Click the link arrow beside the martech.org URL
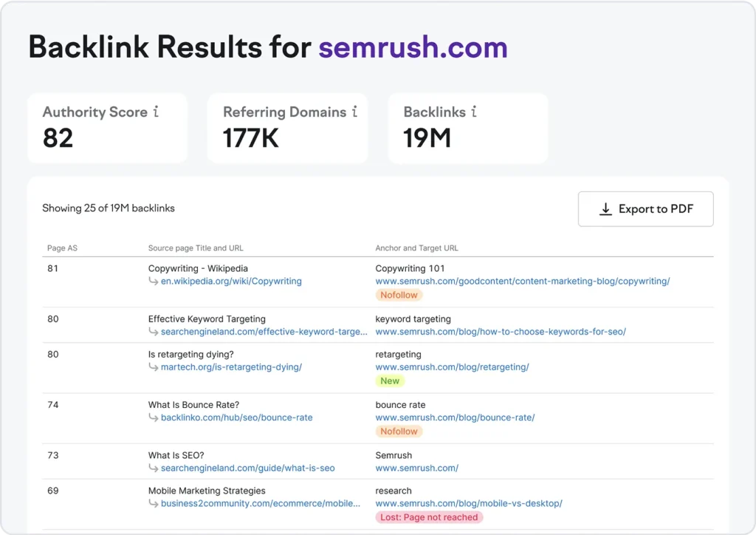This screenshot has height=535, width=756. [x=154, y=367]
